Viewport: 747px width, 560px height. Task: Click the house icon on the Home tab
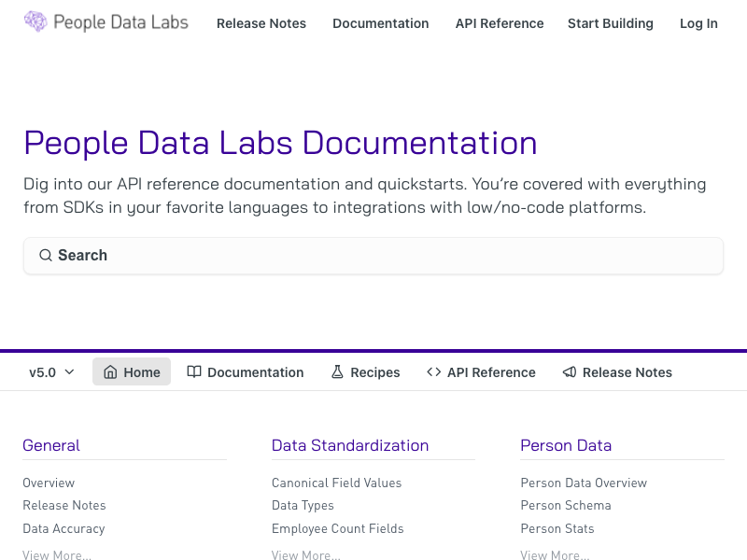click(110, 371)
